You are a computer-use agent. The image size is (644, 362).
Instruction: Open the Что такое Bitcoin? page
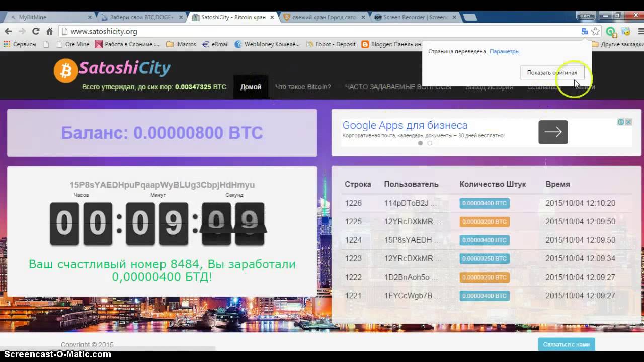303,87
